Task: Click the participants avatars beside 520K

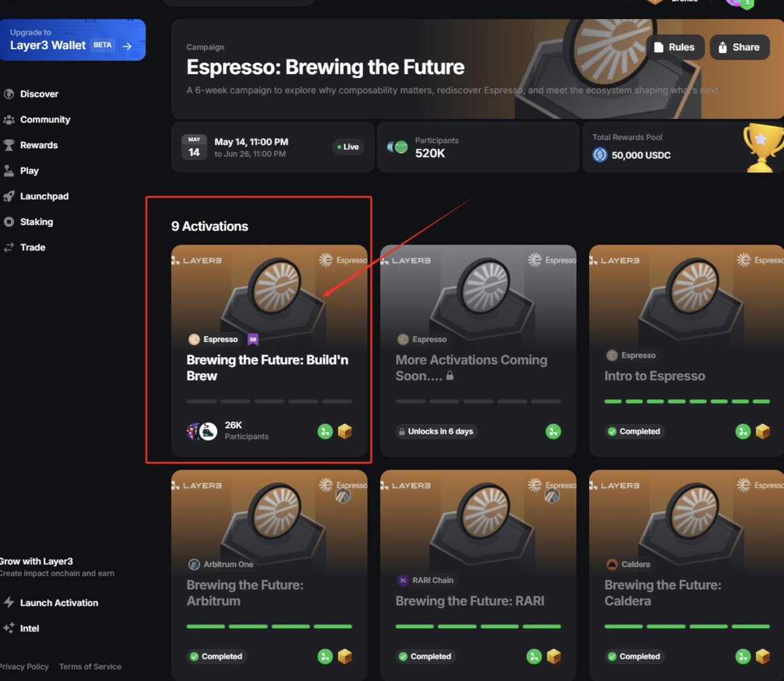Action: click(398, 147)
